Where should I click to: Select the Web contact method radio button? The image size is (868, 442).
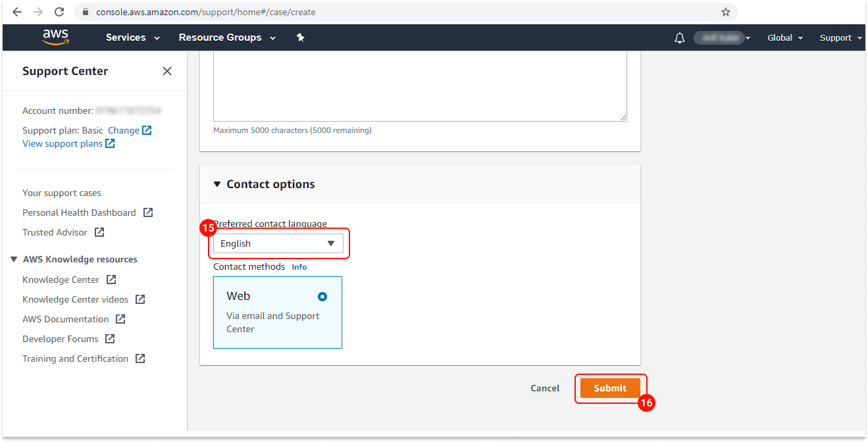pyautogui.click(x=322, y=297)
